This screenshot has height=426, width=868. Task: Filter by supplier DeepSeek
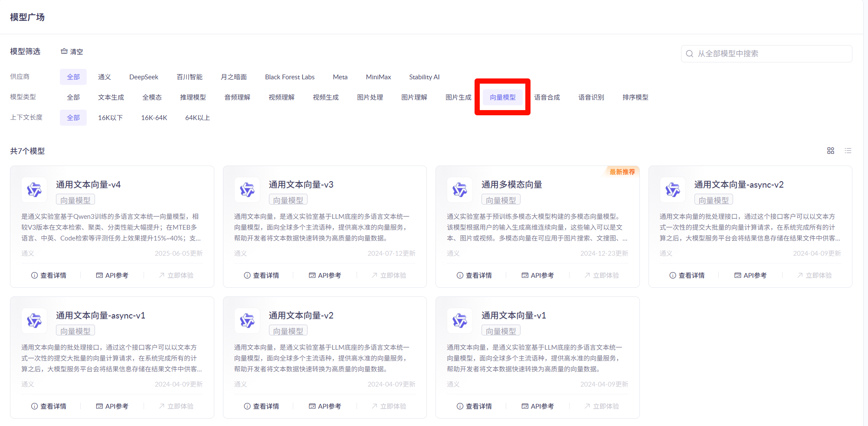pos(144,77)
